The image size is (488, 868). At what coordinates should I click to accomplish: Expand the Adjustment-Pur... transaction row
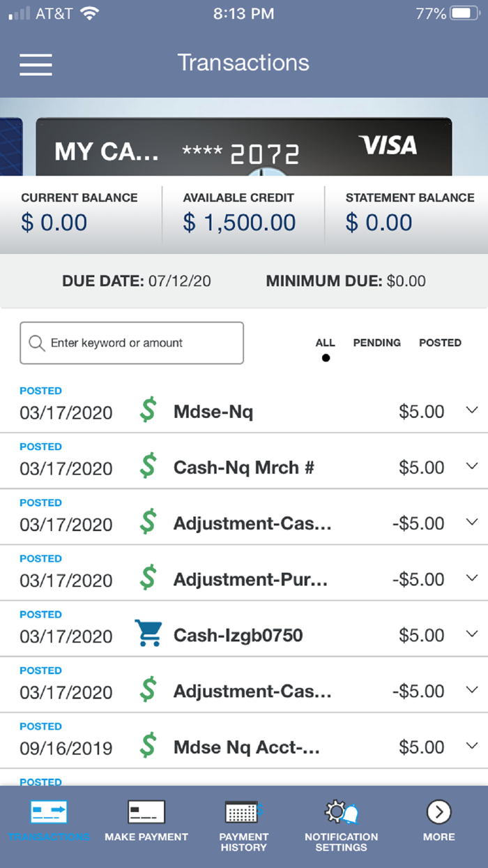471,579
